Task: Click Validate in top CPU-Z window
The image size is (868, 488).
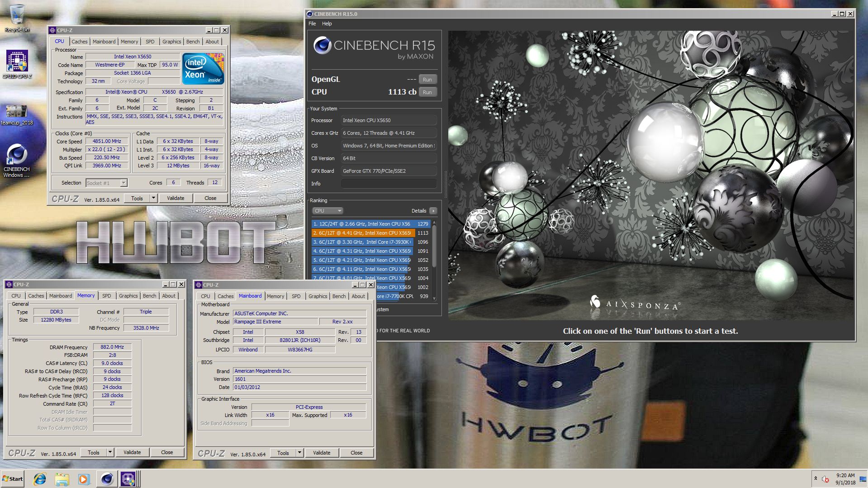Action: click(x=175, y=198)
